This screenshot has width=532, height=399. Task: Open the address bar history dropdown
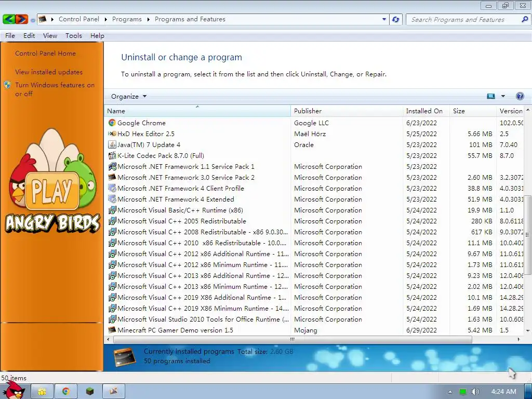(384, 19)
